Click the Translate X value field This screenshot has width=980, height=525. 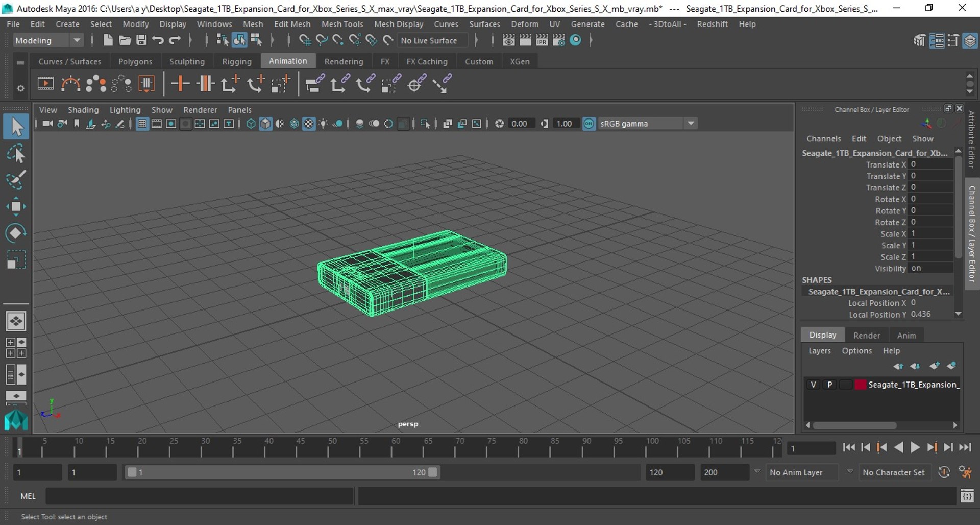click(931, 164)
